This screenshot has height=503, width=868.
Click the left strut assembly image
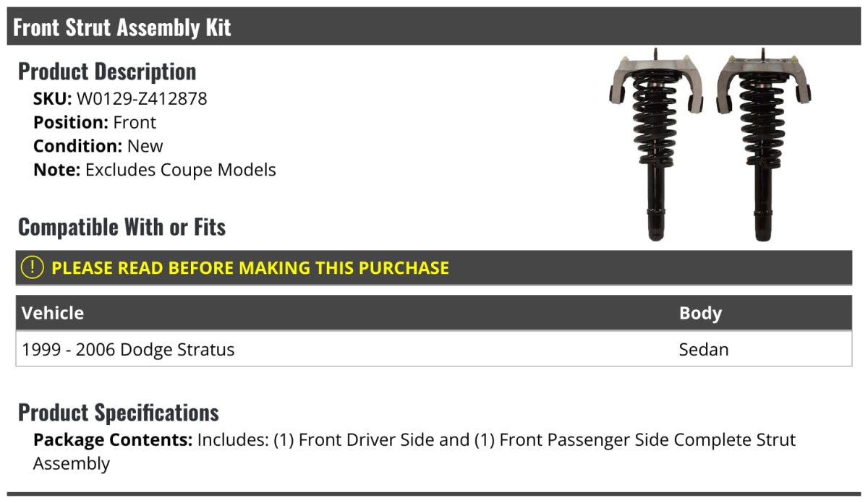coord(655,145)
